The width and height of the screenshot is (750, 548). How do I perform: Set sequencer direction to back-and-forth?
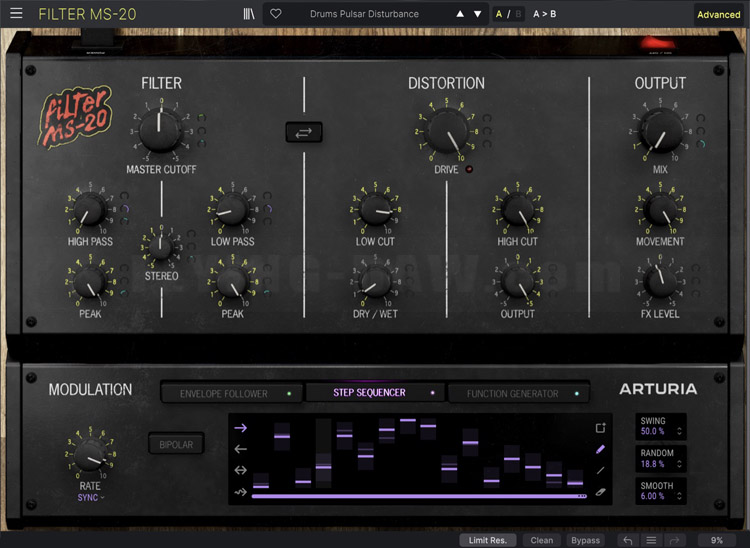[x=241, y=470]
